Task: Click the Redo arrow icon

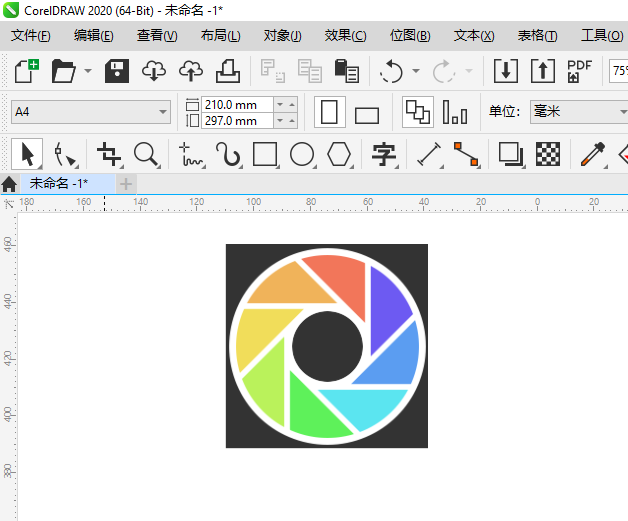Action: (x=444, y=71)
